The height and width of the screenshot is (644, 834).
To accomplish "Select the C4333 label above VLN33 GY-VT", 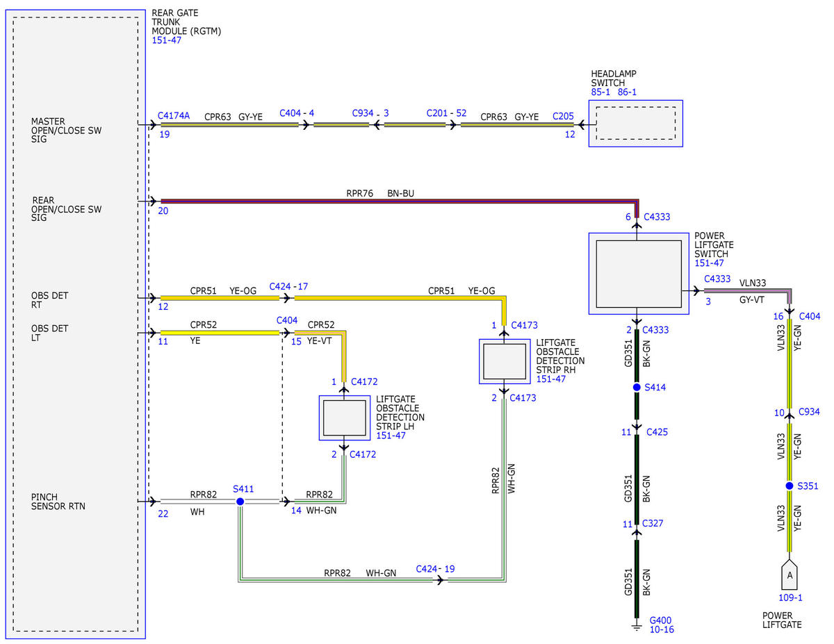I will [x=717, y=279].
